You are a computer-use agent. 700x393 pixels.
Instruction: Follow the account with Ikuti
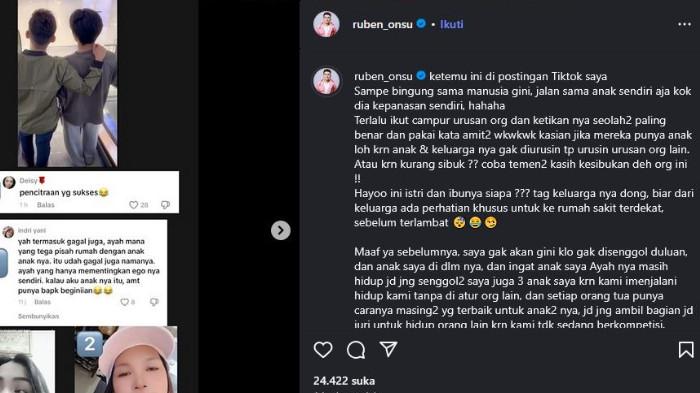click(451, 24)
